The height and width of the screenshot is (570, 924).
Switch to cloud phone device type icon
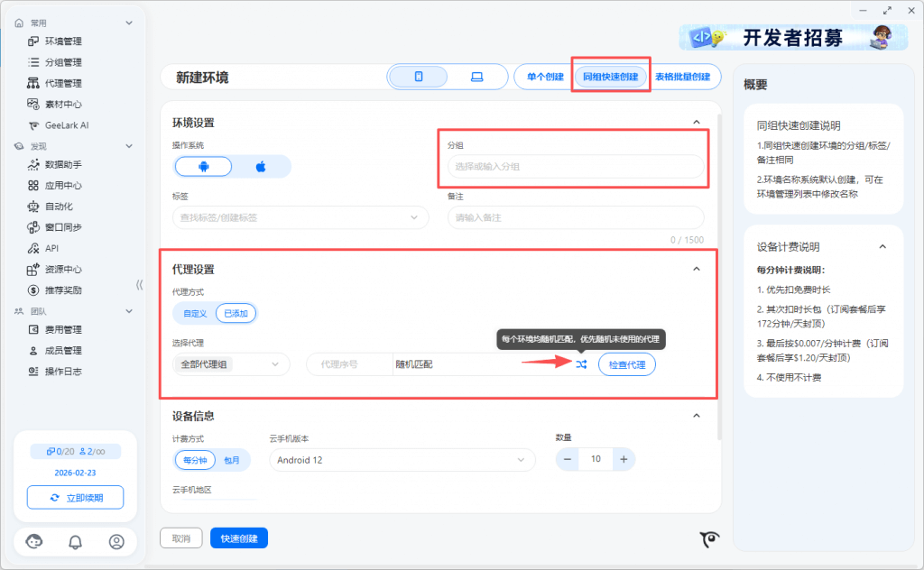pyautogui.click(x=419, y=77)
